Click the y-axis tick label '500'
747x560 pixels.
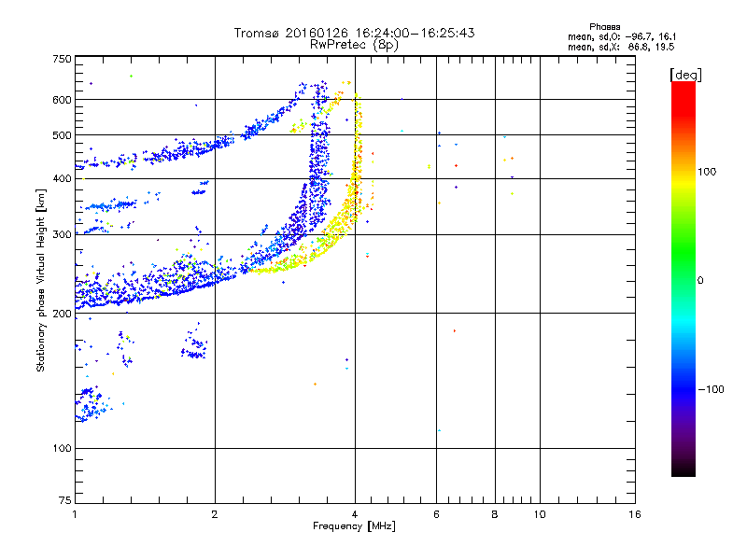(x=62, y=135)
